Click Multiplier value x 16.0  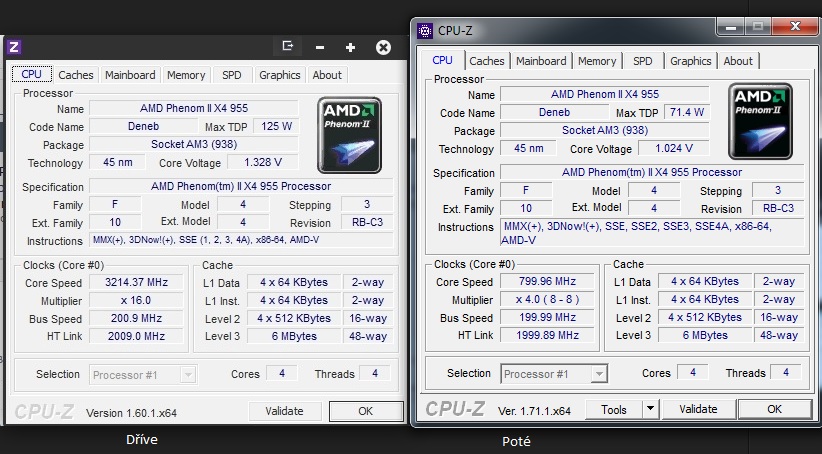click(x=136, y=300)
